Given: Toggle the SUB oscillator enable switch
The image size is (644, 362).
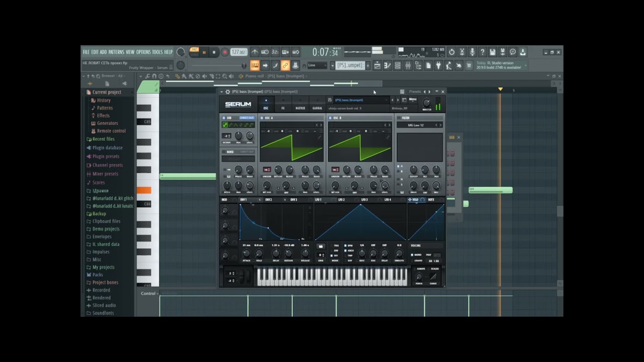Looking at the screenshot, I should click(x=223, y=118).
